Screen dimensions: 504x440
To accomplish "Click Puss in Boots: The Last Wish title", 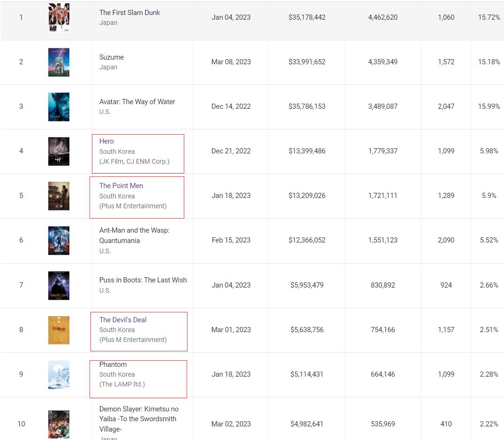I will (143, 280).
